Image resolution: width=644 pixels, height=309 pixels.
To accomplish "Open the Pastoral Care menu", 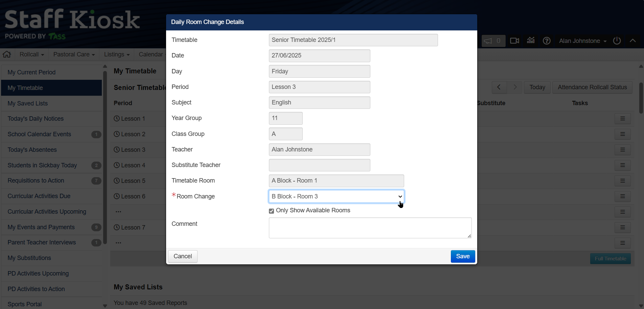I will click(x=74, y=54).
